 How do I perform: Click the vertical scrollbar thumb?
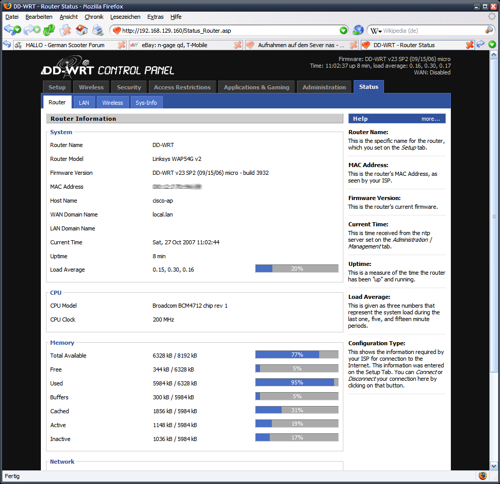[494, 217]
